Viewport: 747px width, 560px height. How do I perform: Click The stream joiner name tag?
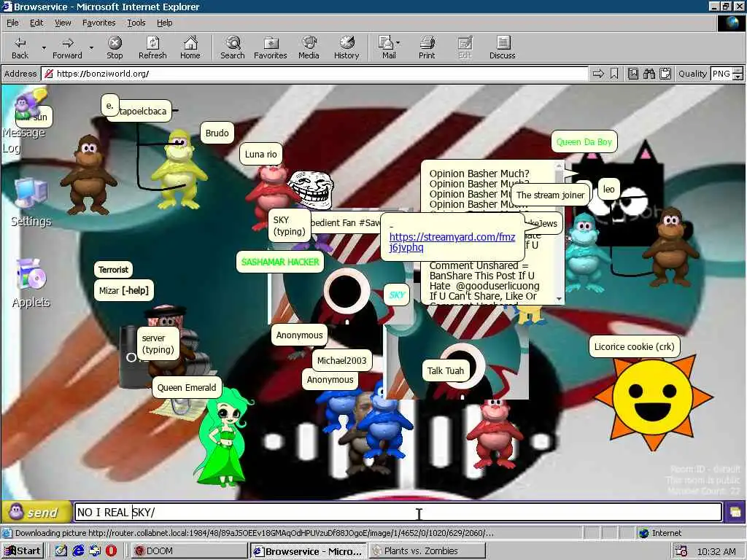pyautogui.click(x=550, y=195)
